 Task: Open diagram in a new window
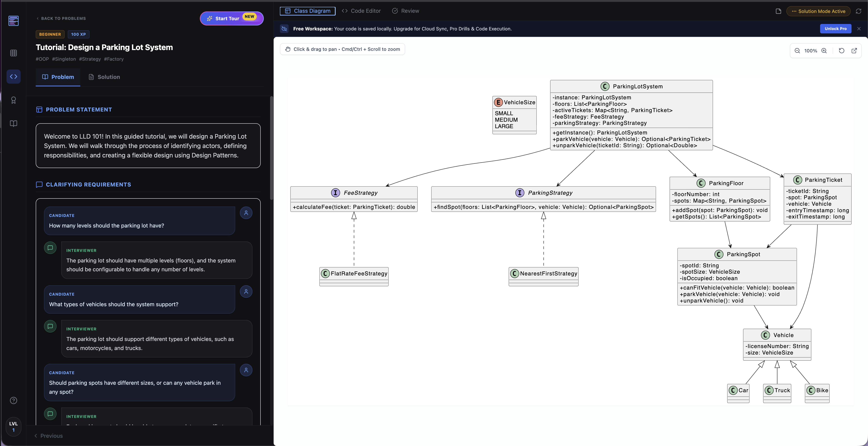pyautogui.click(x=854, y=50)
